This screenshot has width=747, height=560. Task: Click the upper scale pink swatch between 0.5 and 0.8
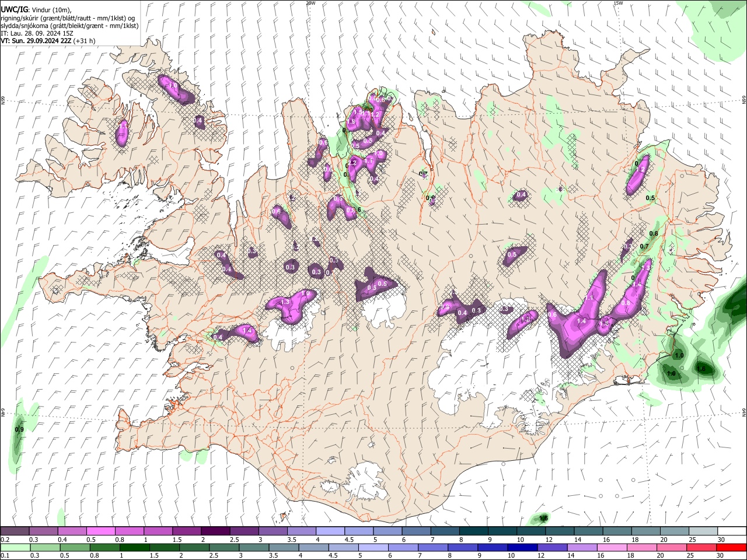pos(101,531)
